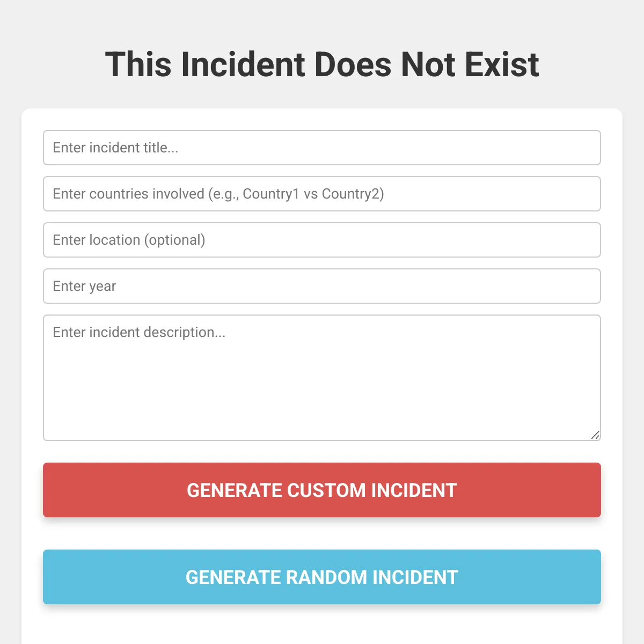Submit form with Generate Custom Incident
This screenshot has width=644, height=644.
322,490
